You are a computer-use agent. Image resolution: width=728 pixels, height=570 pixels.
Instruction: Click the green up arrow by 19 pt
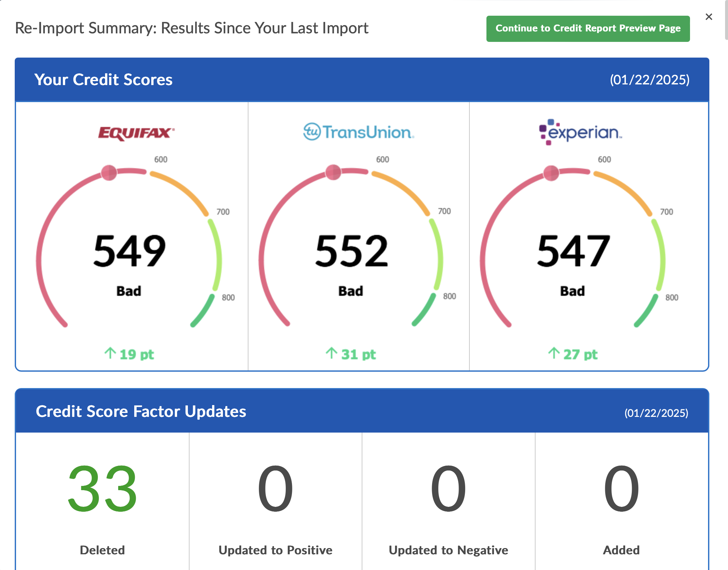110,353
